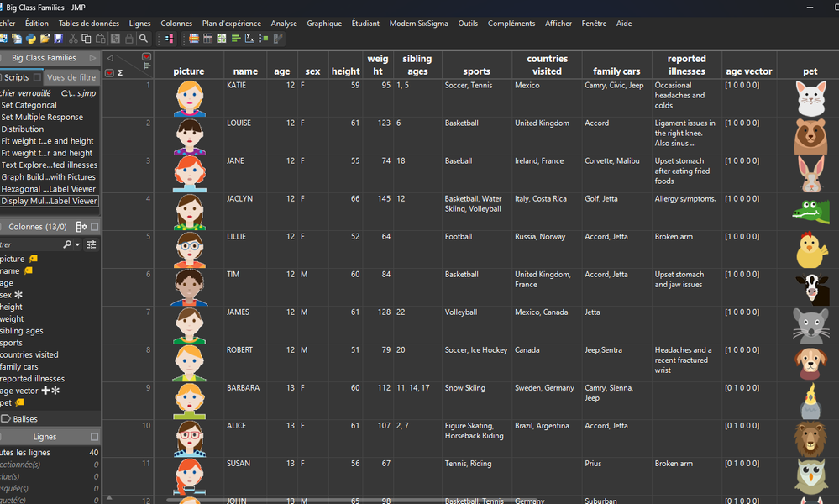Click the column manager gear icon
The height and width of the screenshot is (504, 839).
pos(81,227)
